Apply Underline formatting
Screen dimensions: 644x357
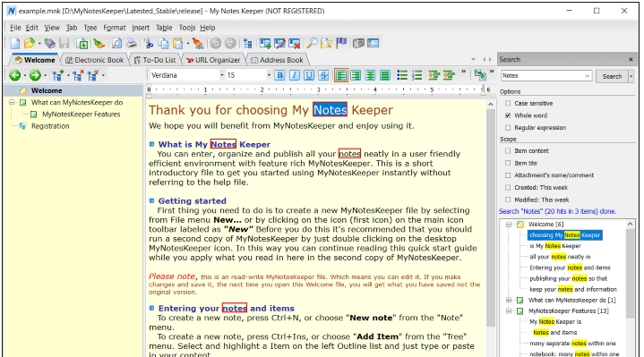click(309, 75)
